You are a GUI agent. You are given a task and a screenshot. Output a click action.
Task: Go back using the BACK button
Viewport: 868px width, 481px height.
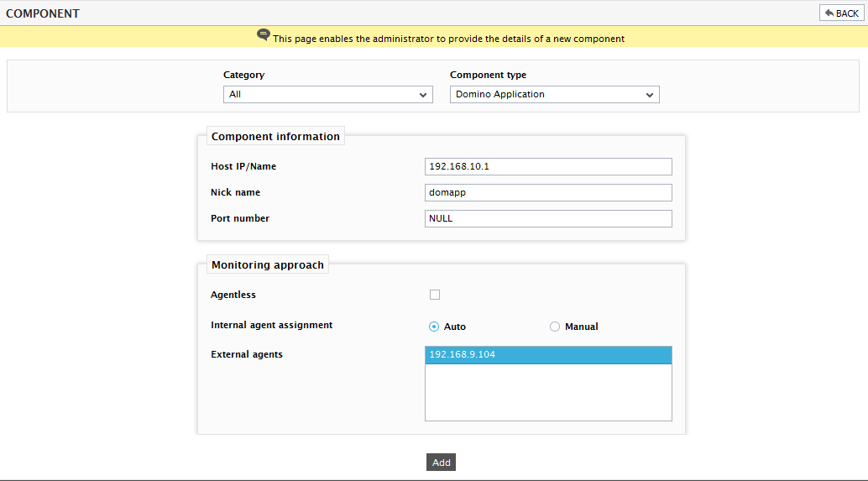pos(841,13)
